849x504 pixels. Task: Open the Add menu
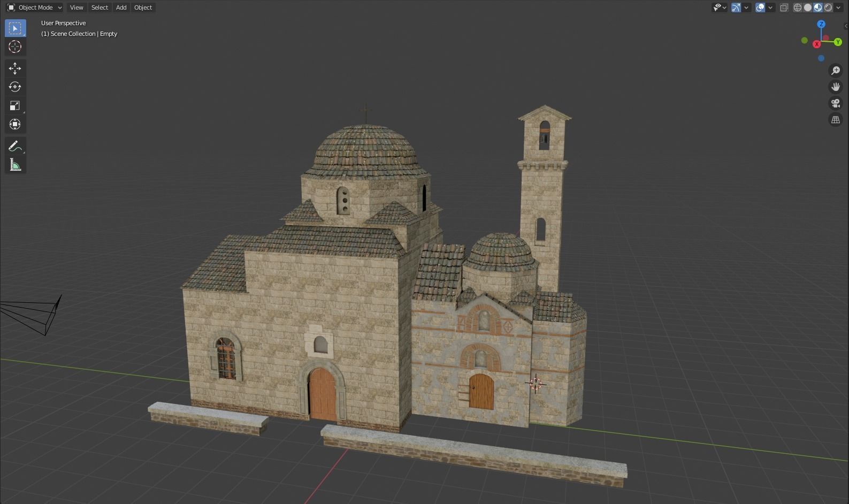click(121, 7)
